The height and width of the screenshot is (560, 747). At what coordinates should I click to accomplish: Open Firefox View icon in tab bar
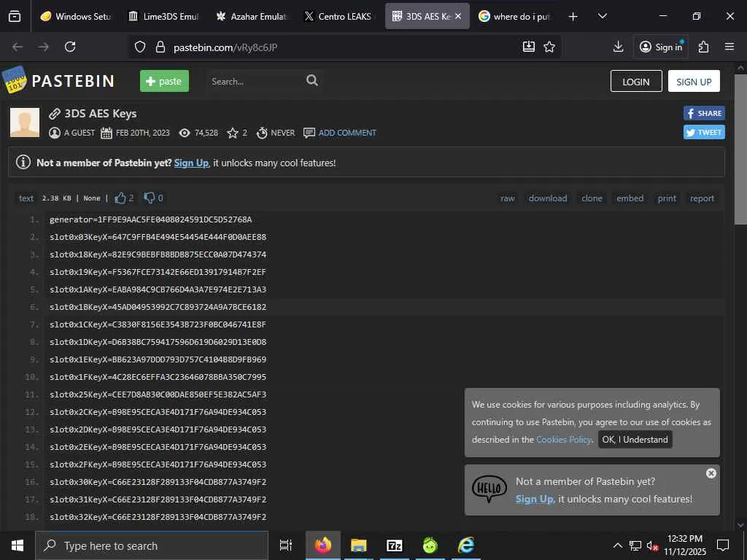15,16
